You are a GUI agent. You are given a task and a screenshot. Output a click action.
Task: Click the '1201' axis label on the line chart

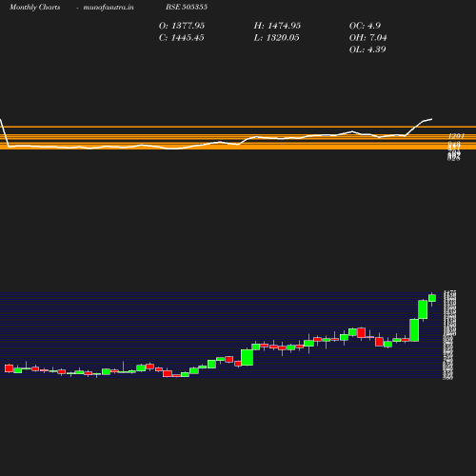click(456, 136)
